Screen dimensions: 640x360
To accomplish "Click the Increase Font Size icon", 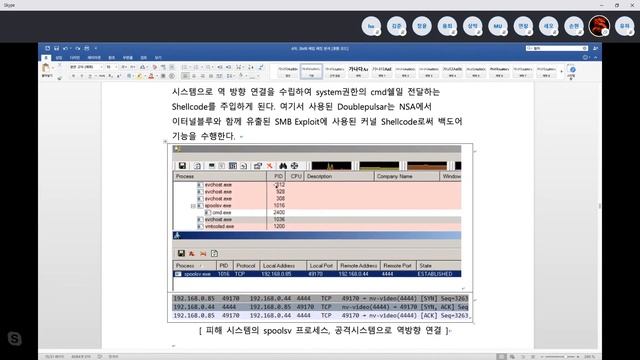I will pyautogui.click(x=124, y=67).
